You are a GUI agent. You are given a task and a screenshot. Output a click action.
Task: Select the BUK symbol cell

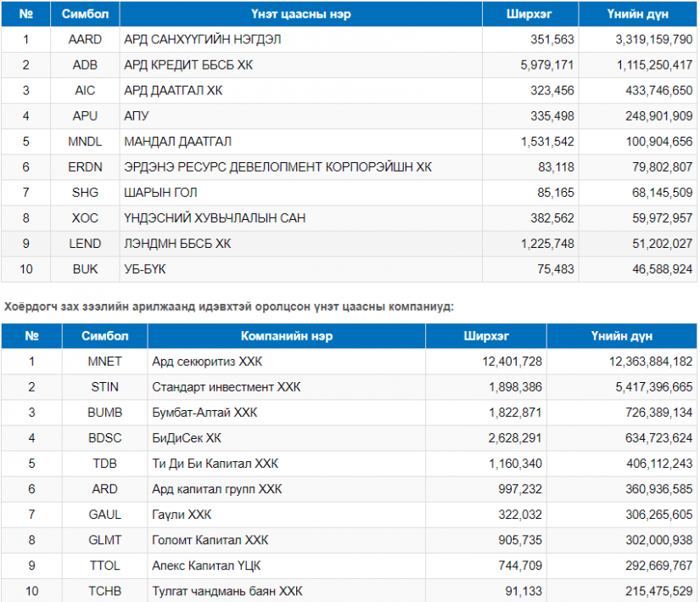click(85, 268)
